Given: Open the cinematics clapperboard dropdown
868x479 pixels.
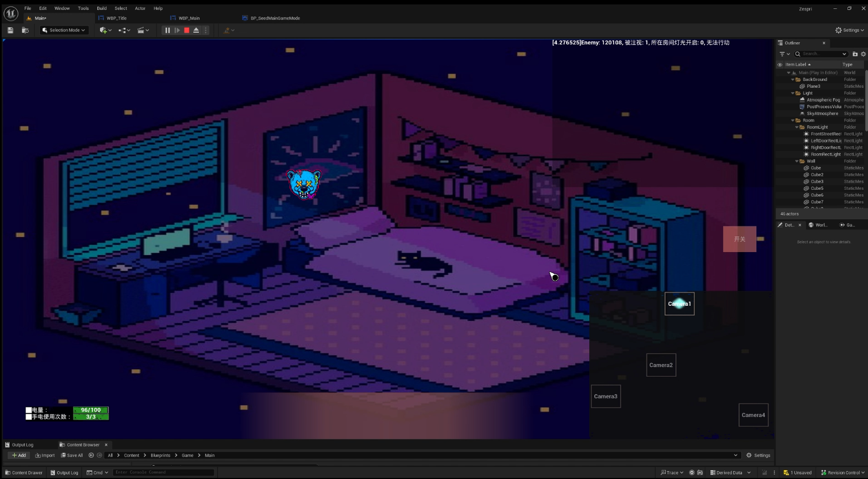Looking at the screenshot, I should 143,30.
